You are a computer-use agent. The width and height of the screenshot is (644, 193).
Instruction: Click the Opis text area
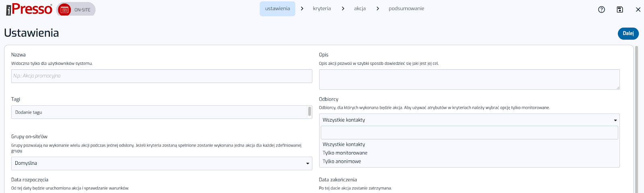click(x=469, y=79)
